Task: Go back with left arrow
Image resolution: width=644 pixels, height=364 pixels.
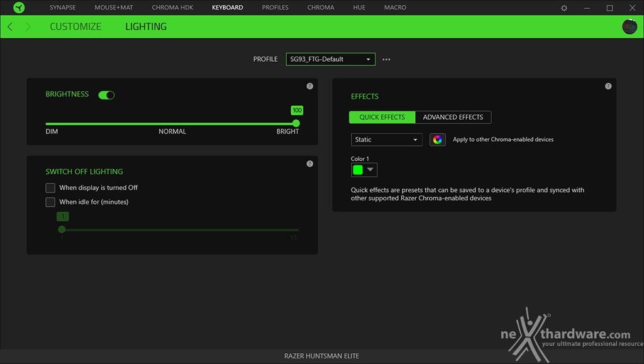Action: [10, 26]
